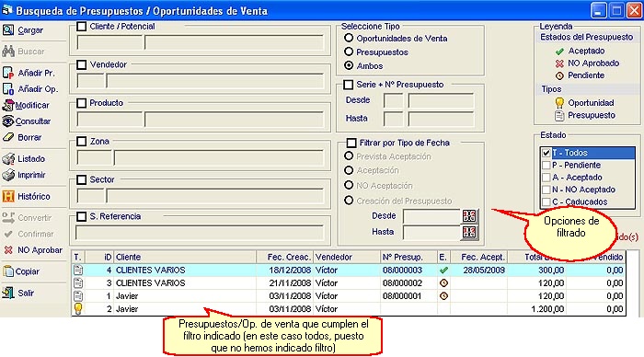Viewport: 644px width, 357px height.
Task: Click the Imprimir printer icon
Action: click(8, 175)
